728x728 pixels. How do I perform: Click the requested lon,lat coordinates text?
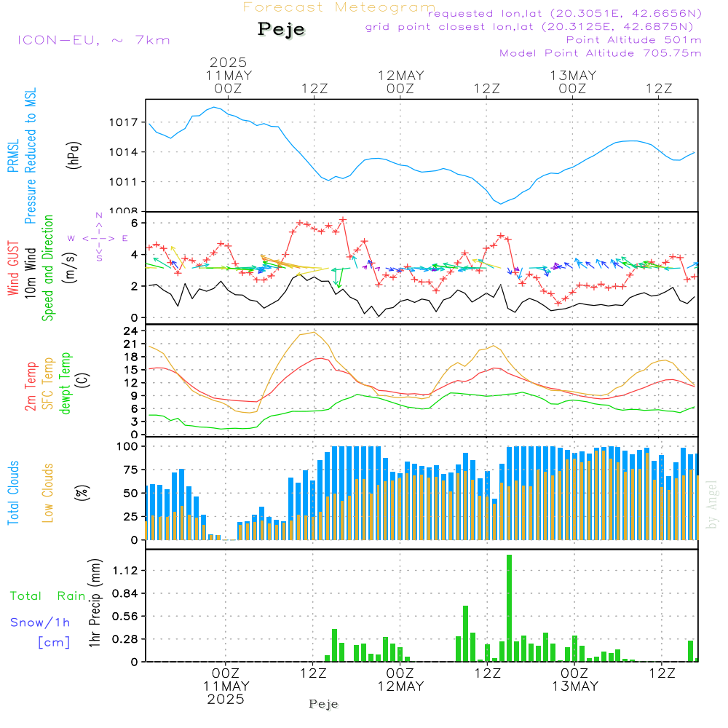pos(564,13)
